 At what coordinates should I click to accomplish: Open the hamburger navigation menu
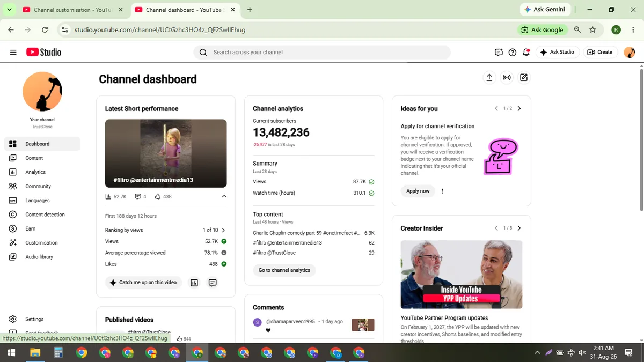tap(13, 52)
